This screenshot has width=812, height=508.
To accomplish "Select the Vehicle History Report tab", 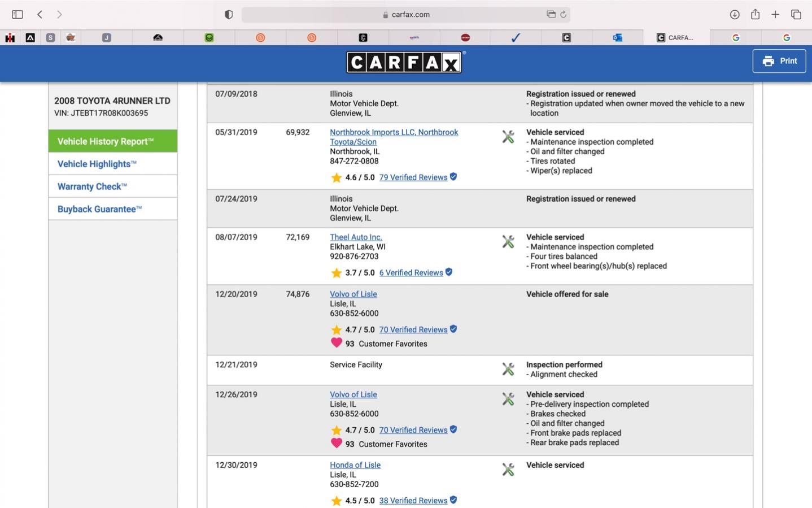I will (113, 141).
